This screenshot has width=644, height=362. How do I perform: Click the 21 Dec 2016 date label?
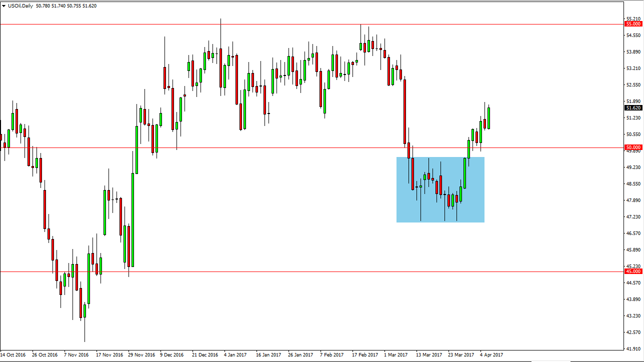(205, 354)
